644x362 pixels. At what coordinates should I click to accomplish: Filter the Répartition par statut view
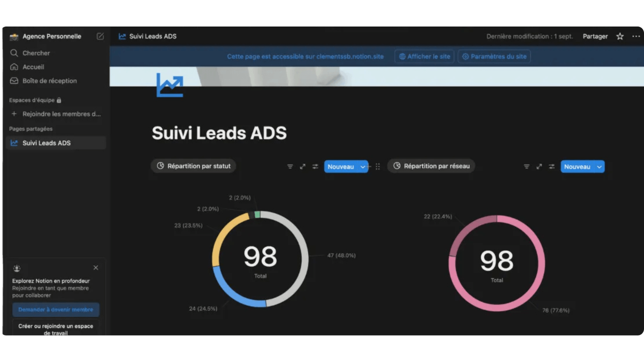coord(290,166)
